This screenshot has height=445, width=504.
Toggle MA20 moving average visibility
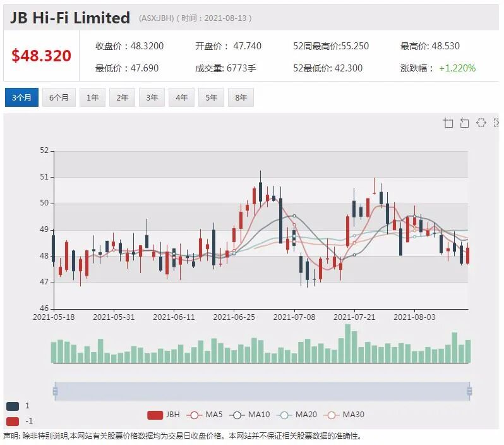coord(297,415)
